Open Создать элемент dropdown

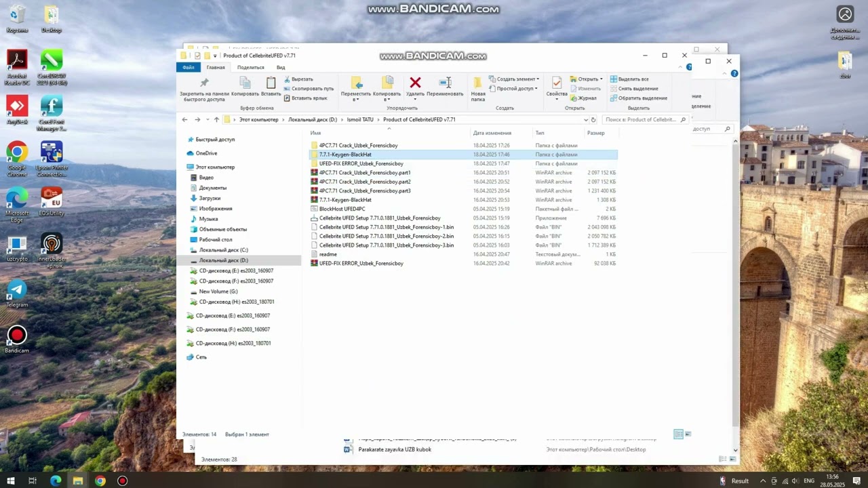(514, 79)
